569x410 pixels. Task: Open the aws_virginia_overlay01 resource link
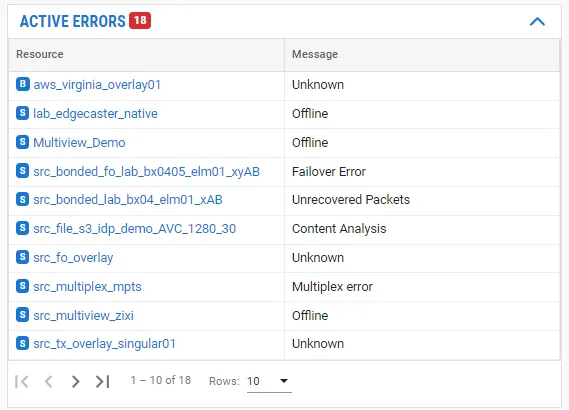[97, 85]
